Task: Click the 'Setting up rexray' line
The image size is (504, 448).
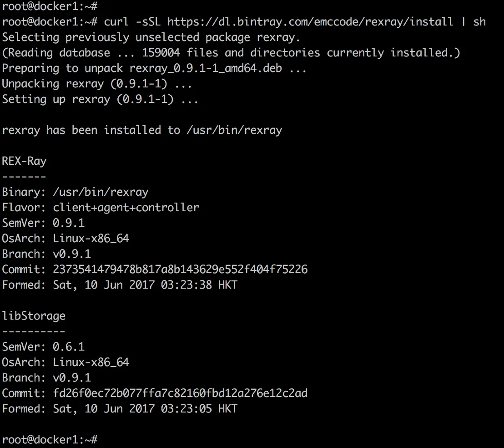Action: [x=100, y=99]
